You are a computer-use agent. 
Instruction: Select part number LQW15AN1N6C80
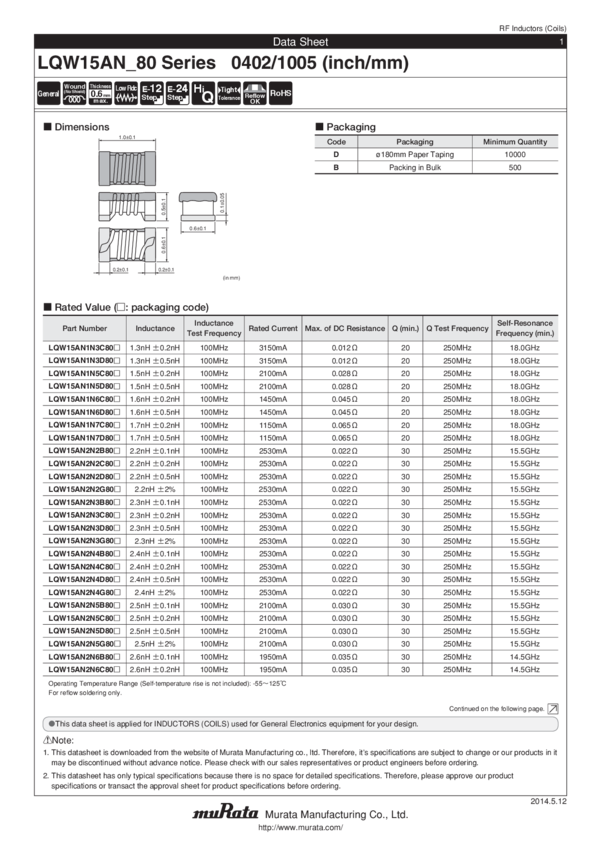(x=84, y=399)
